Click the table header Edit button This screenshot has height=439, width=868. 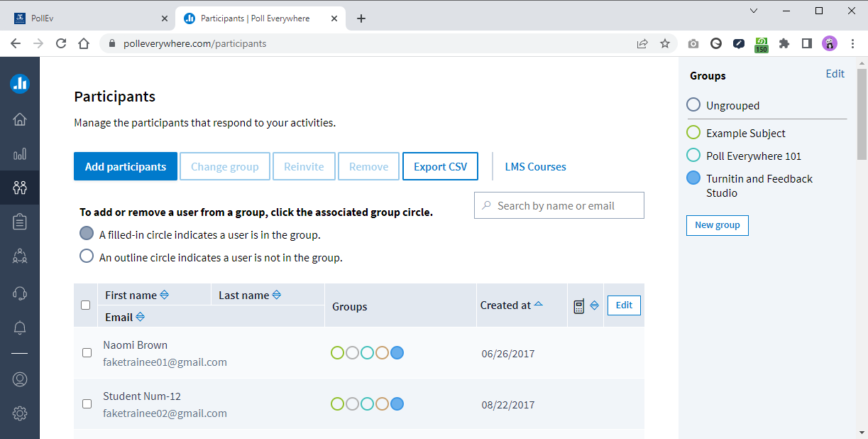[624, 305]
